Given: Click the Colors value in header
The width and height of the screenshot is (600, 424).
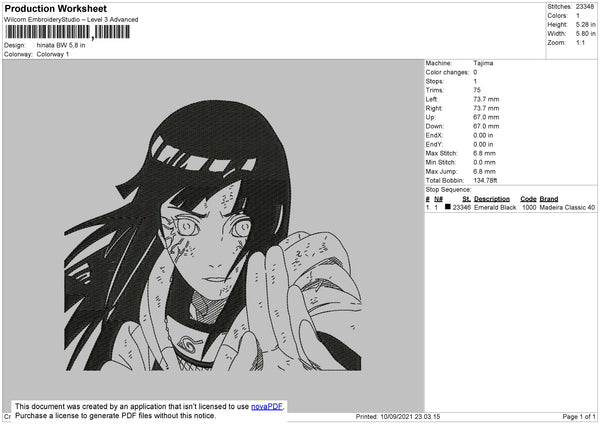Looking at the screenshot, I should pos(578,16).
